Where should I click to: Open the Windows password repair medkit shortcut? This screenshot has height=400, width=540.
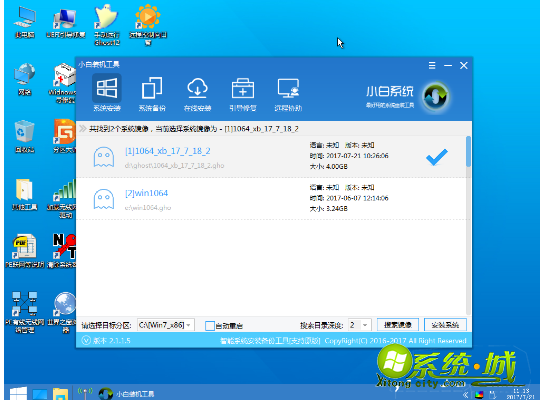click(x=64, y=83)
